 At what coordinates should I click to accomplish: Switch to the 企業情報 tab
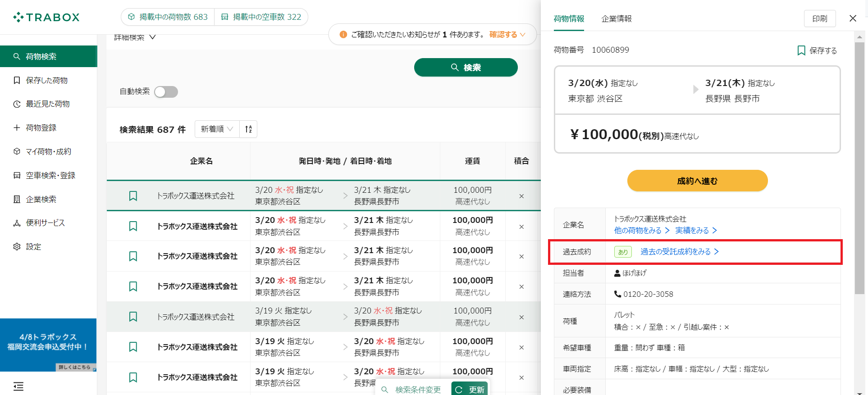pyautogui.click(x=617, y=19)
